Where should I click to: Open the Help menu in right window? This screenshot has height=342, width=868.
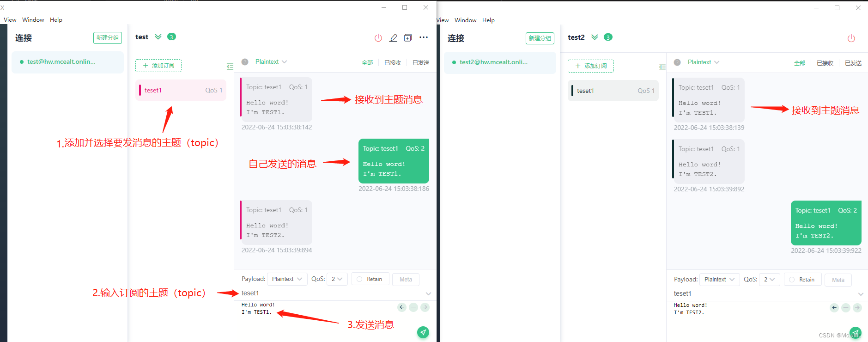point(488,20)
